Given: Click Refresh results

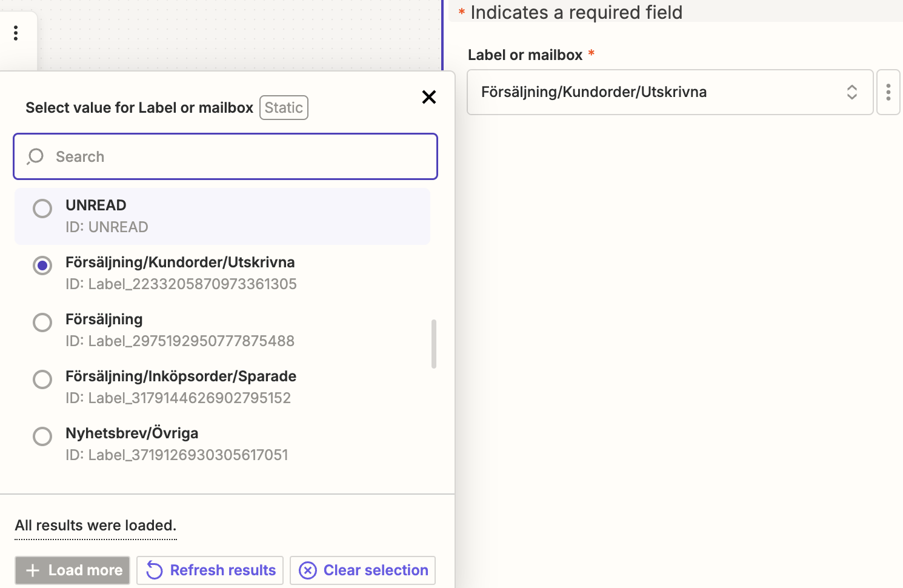Looking at the screenshot, I should pyautogui.click(x=210, y=570).
